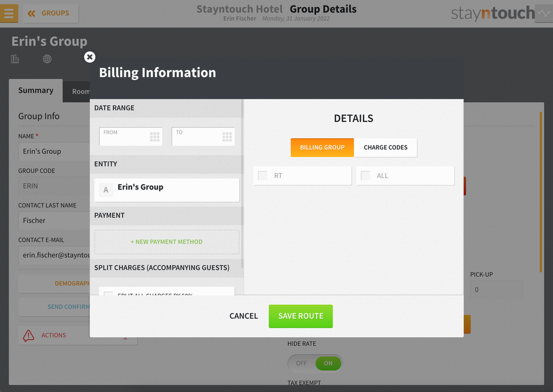Image resolution: width=553 pixels, height=392 pixels.
Task: Click the 'DETAILS' heading text
Action: click(353, 118)
